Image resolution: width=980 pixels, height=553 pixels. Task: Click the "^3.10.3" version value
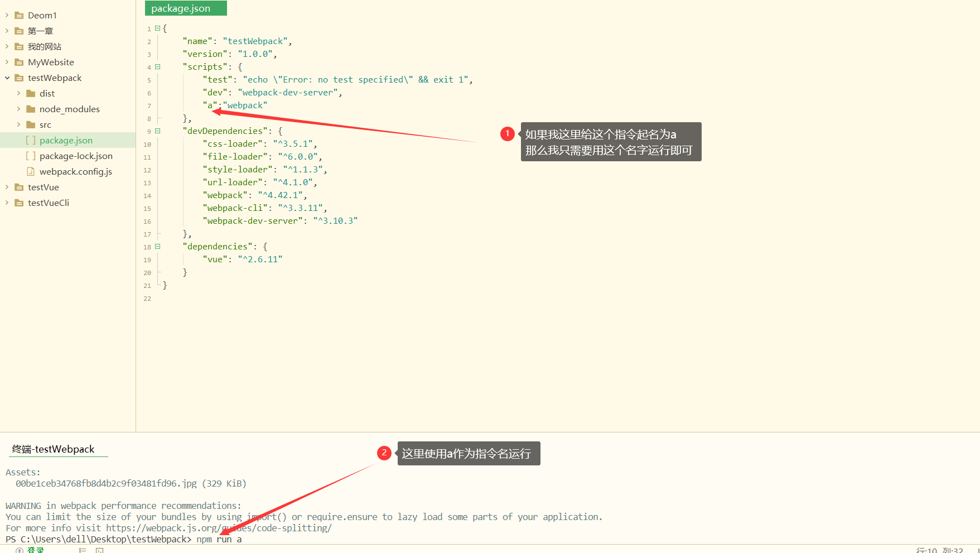click(335, 221)
